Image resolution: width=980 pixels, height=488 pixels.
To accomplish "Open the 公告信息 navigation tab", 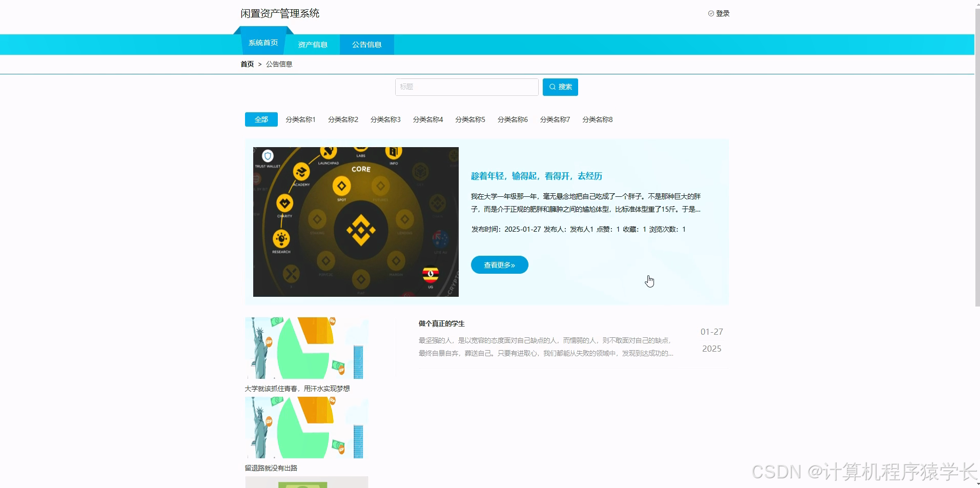I will click(x=366, y=45).
